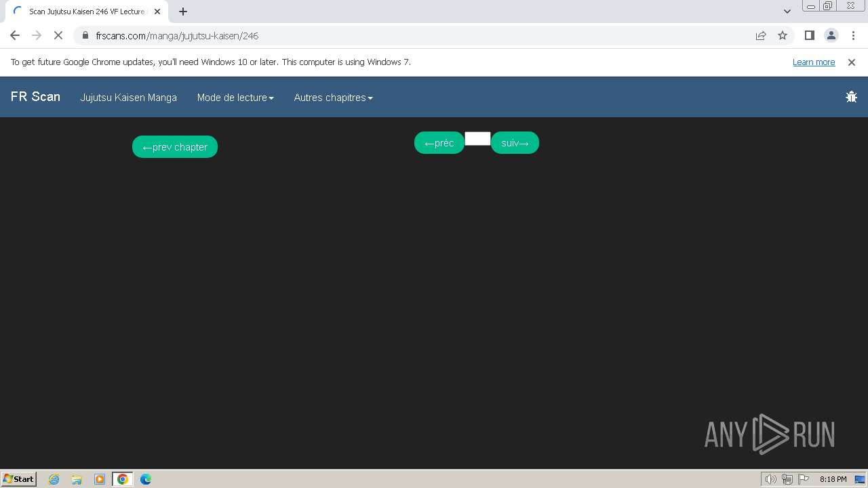The width and height of the screenshot is (868, 488).
Task: Open Chrome's three-dot menu
Action: click(x=852, y=35)
